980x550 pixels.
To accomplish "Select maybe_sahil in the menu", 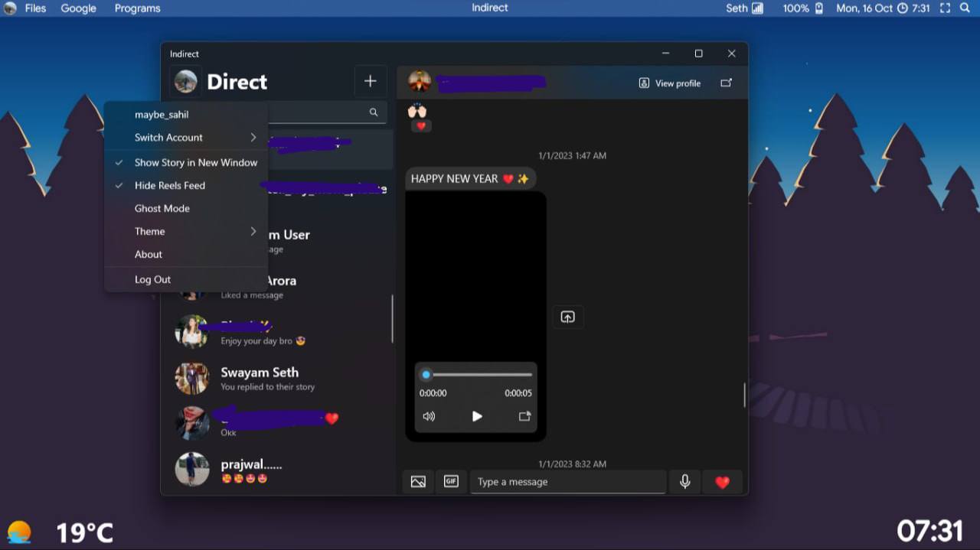I will (186, 114).
